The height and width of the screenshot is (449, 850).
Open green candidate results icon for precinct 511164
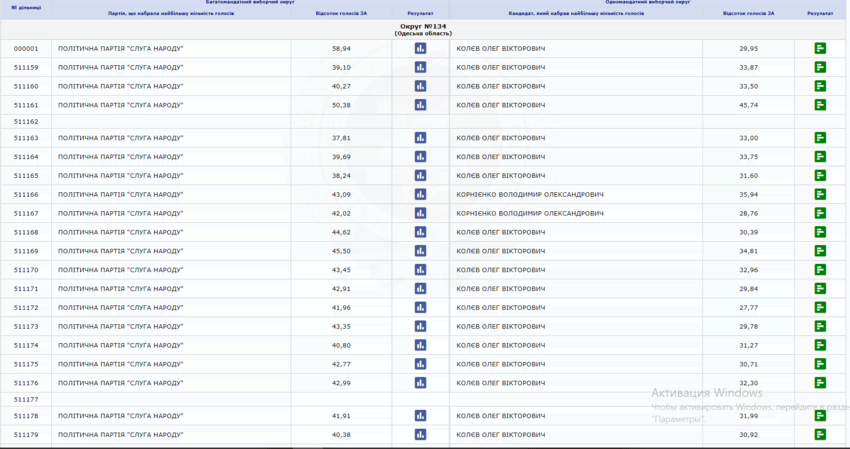[820, 157]
